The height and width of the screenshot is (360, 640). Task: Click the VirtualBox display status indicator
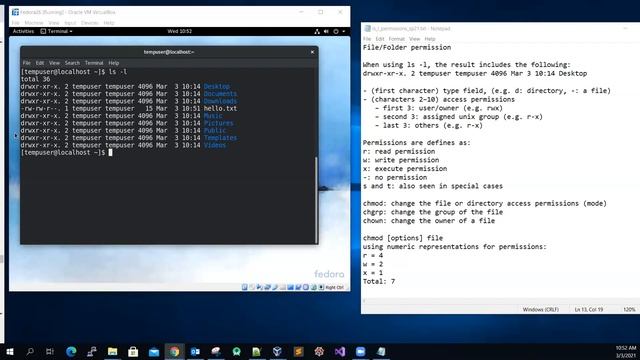[x=290, y=287]
